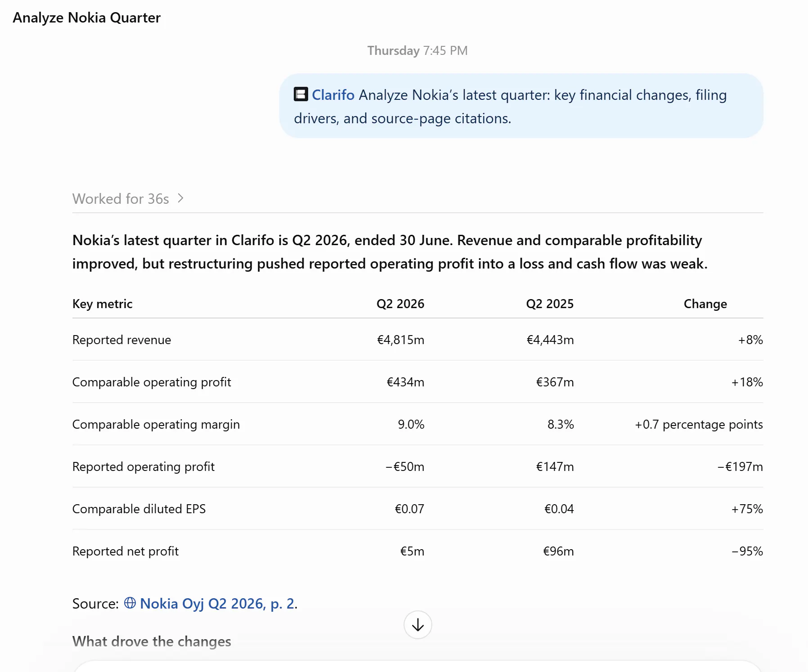This screenshot has height=672, width=808.
Task: Click the +75% change value
Action: 747,509
